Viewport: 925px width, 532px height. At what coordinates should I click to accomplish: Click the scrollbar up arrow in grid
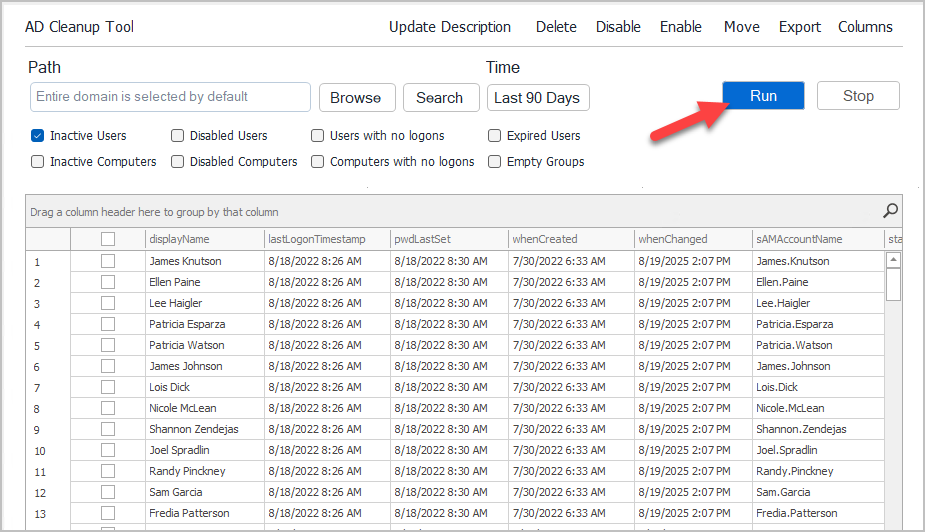[x=893, y=260]
